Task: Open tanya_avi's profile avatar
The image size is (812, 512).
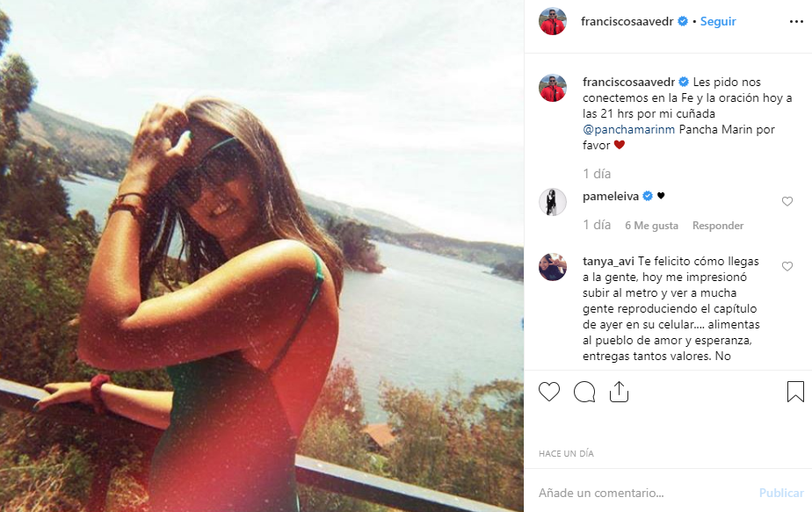Action: [553, 267]
